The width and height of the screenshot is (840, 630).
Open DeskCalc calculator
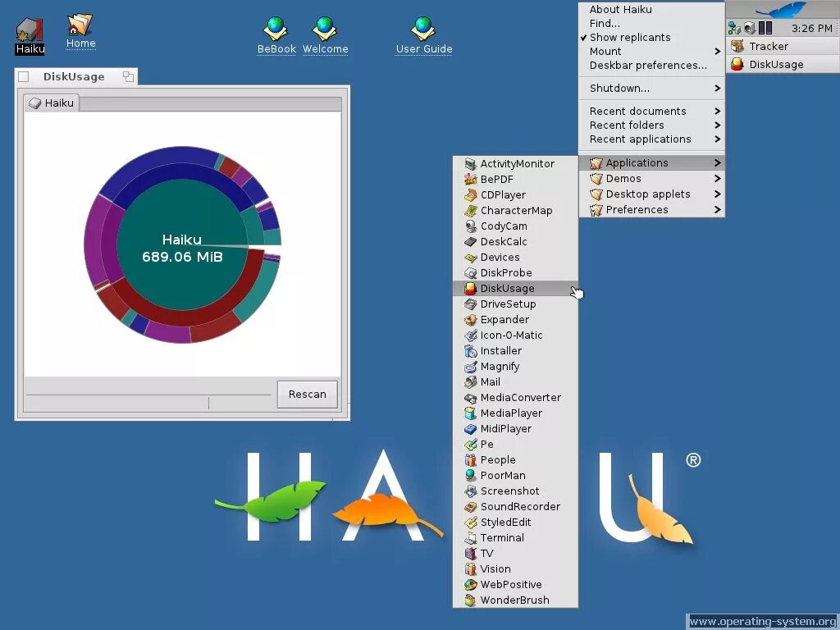[515, 242]
